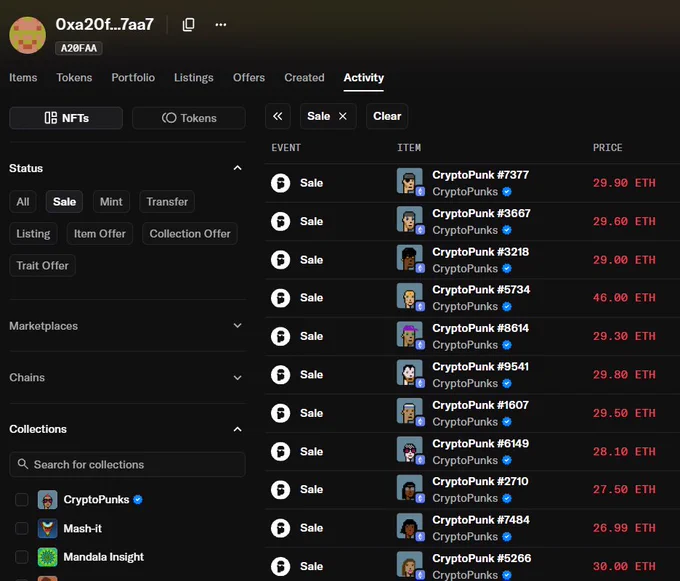Click the sale event icon for CryptoPunk #3667
This screenshot has height=581, width=680.
click(281, 221)
